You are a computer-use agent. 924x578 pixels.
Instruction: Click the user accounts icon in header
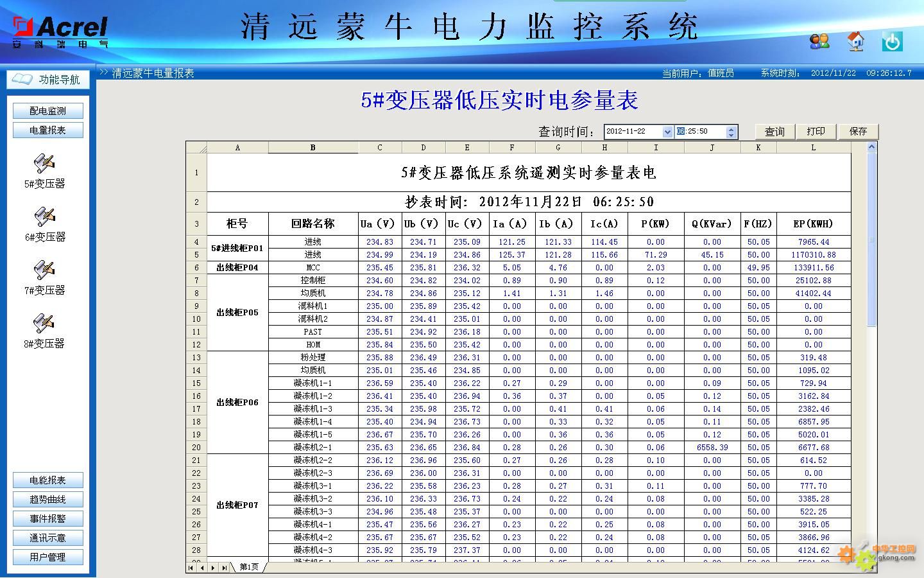tap(819, 42)
